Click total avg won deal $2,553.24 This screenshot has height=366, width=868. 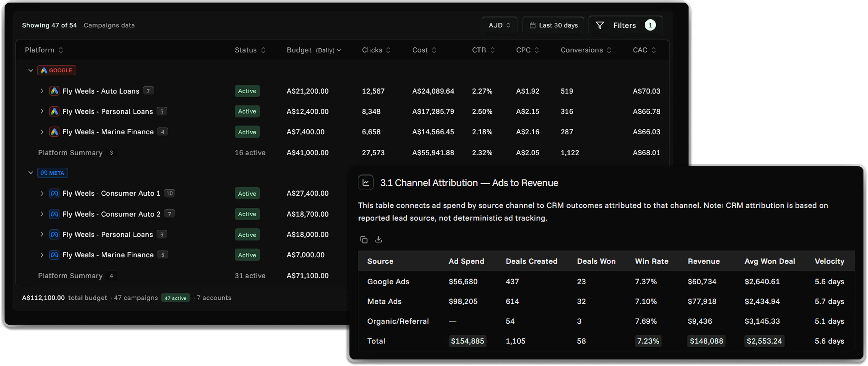(x=764, y=341)
